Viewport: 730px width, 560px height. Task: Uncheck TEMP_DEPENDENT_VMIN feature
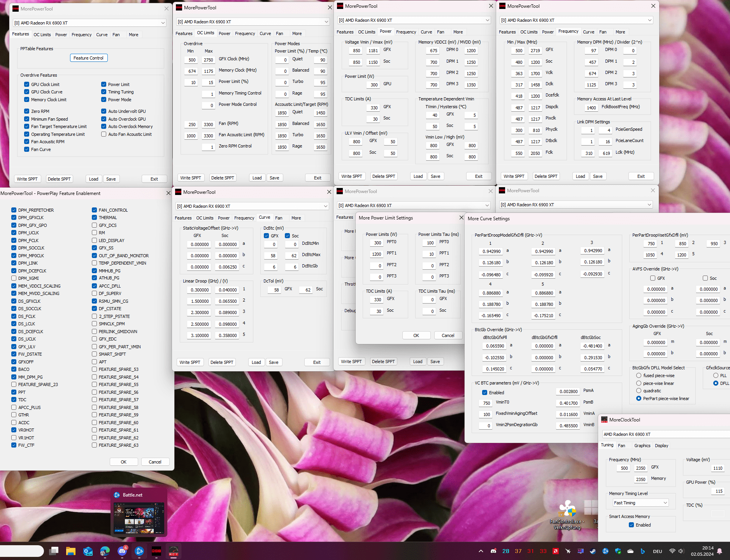(94, 263)
